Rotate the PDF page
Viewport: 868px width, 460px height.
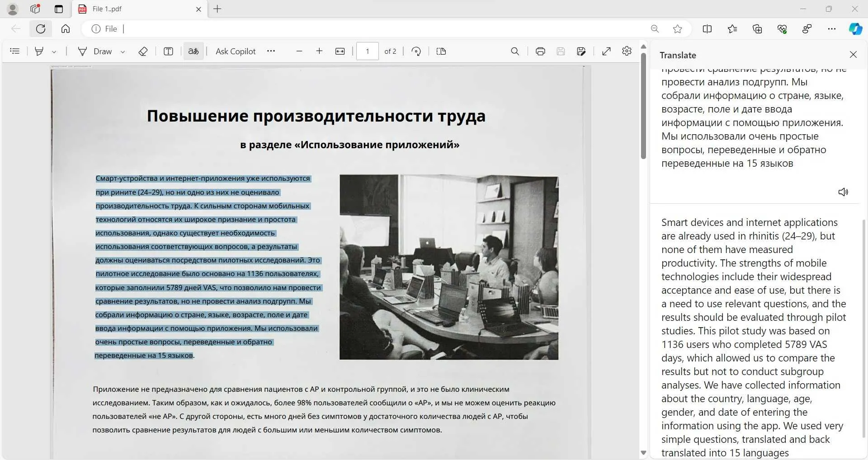416,51
